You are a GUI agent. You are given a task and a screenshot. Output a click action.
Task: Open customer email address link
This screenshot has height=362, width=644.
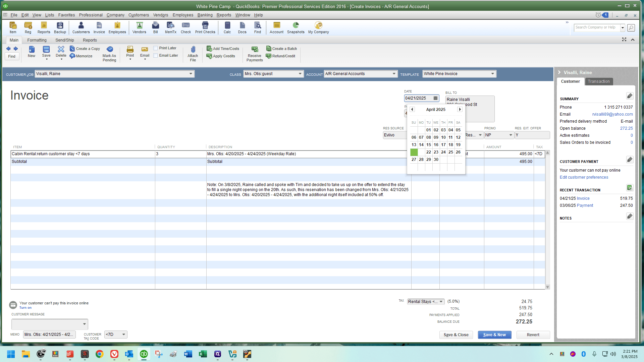(612, 114)
